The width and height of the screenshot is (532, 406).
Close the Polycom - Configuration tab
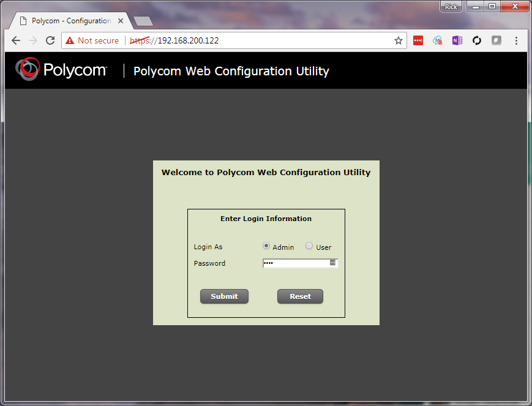point(121,21)
